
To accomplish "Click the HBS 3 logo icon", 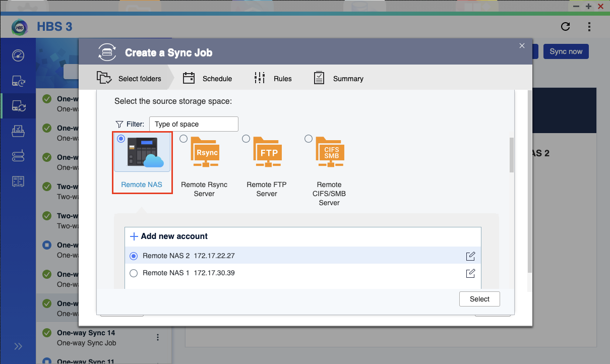I will [20, 27].
